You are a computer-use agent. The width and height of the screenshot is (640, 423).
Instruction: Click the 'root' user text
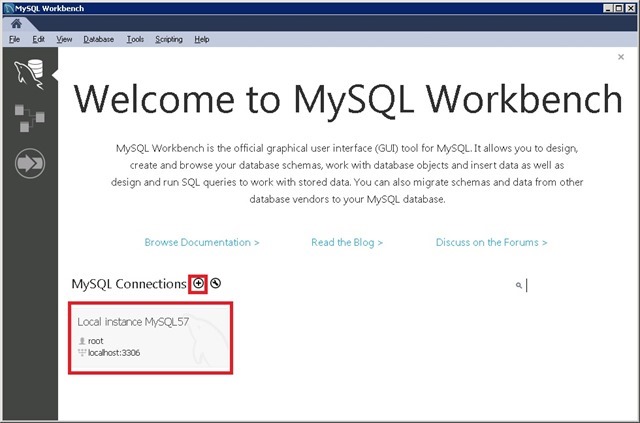96,341
